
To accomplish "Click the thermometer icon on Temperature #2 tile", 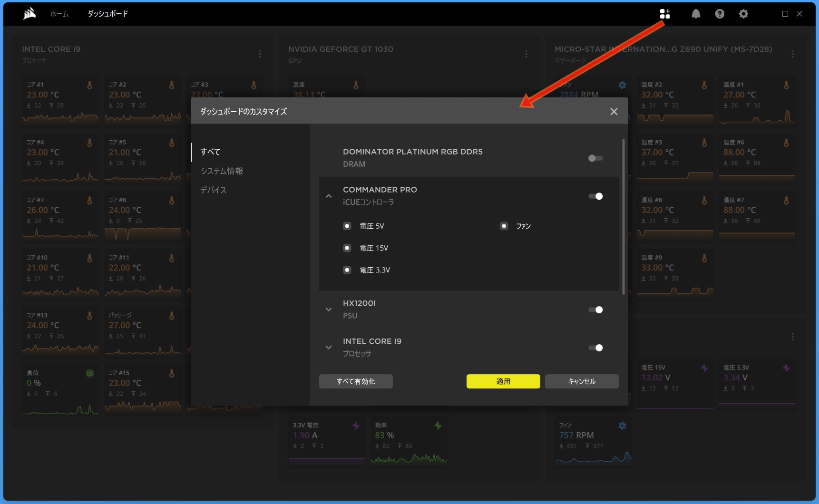I will 704,85.
